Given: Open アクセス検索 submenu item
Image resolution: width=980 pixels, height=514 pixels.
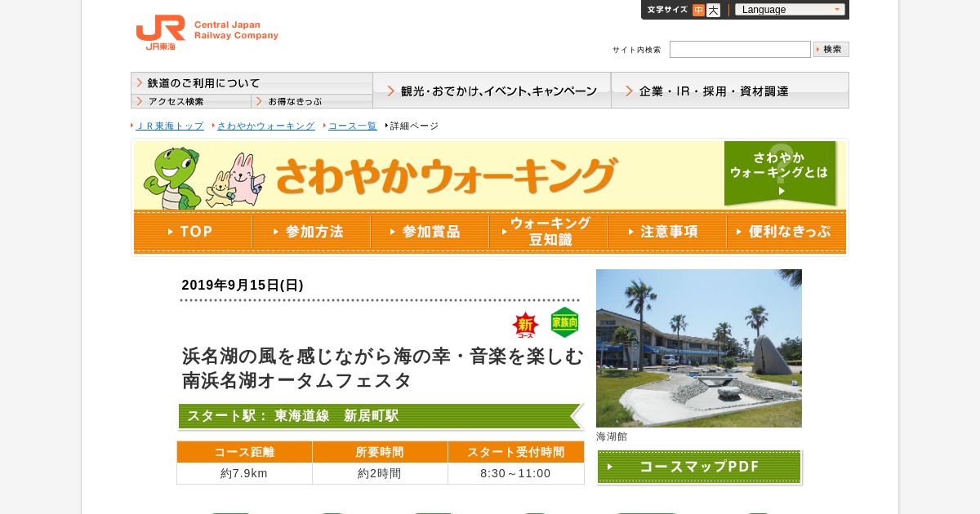Looking at the screenshot, I should coord(191,101).
